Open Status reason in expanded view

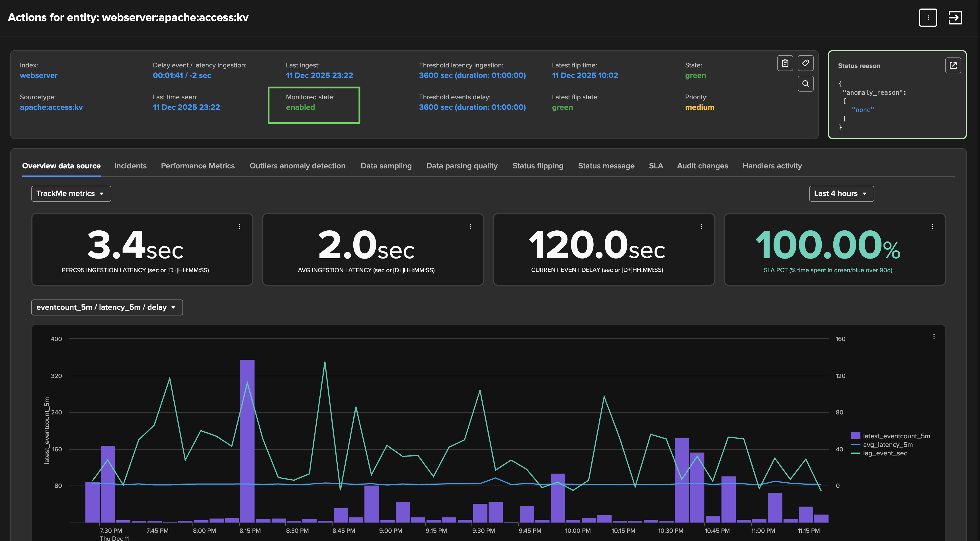(x=953, y=65)
